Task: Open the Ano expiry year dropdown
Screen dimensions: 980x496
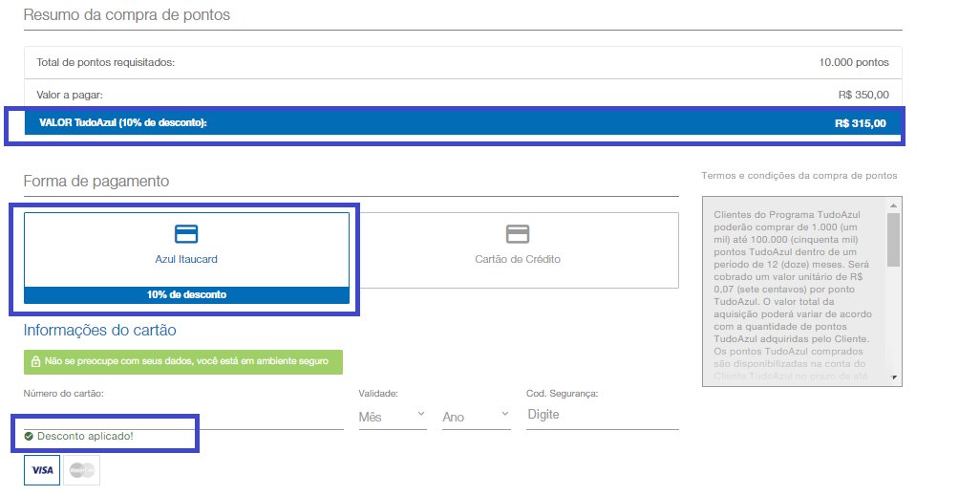Action: pyautogui.click(x=477, y=417)
